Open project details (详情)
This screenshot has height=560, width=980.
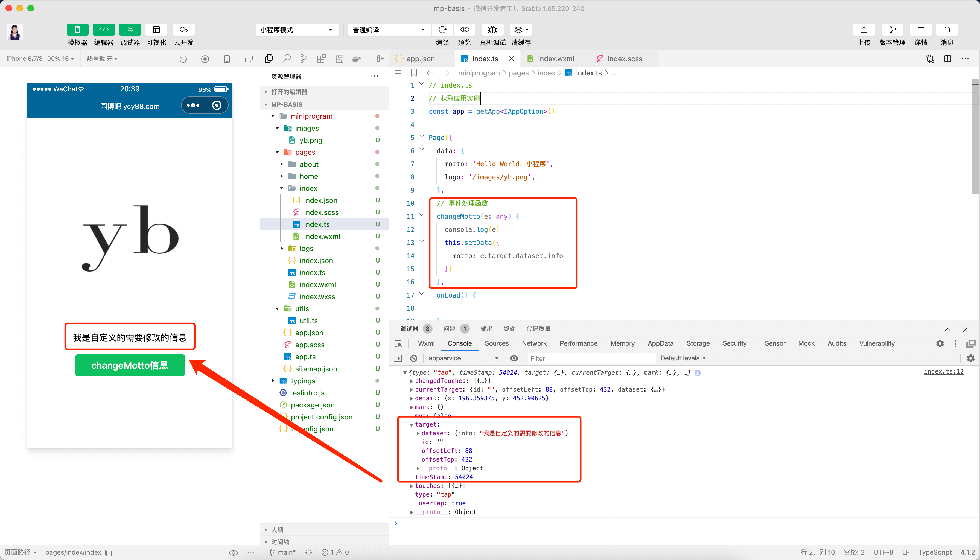(921, 30)
